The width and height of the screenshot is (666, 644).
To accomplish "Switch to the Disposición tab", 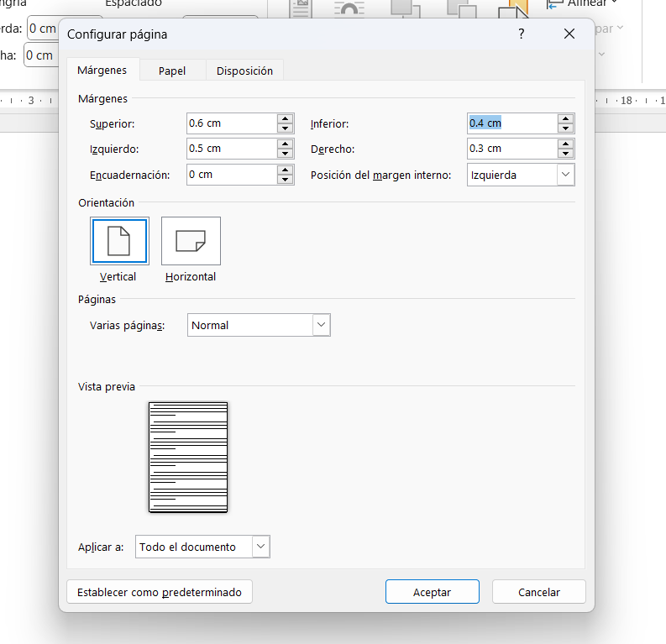I will [244, 71].
